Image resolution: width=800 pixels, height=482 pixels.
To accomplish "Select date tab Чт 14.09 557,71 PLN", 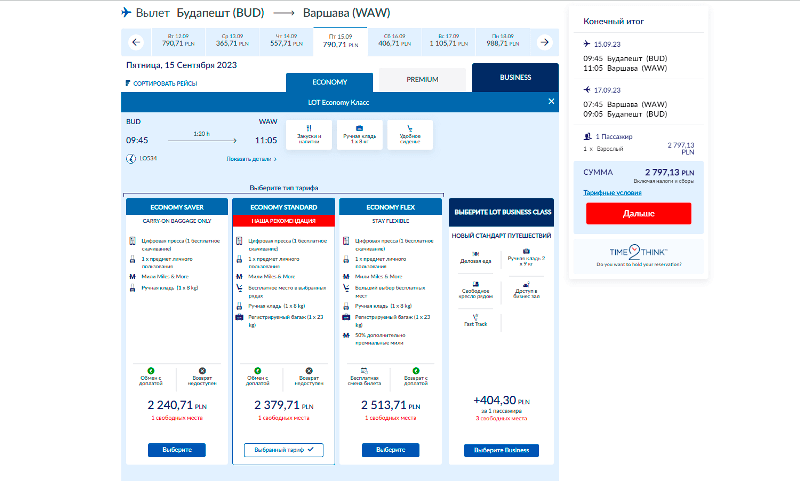I will [286, 41].
